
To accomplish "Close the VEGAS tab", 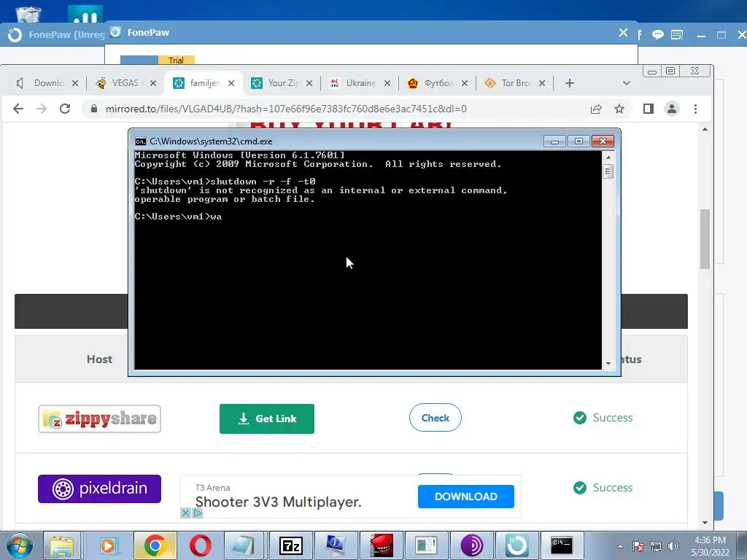I will 153,83.
